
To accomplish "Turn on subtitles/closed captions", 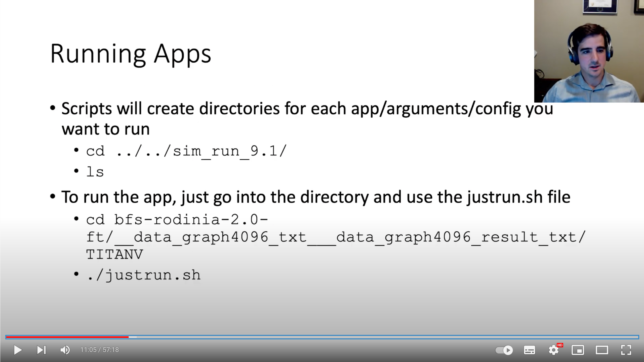I will (529, 350).
